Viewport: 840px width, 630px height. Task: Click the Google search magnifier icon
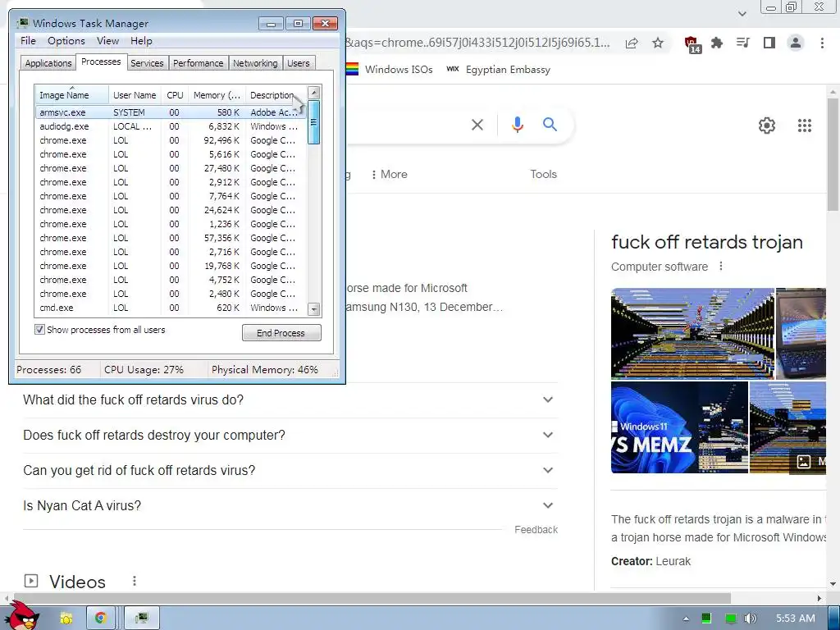[x=550, y=125]
